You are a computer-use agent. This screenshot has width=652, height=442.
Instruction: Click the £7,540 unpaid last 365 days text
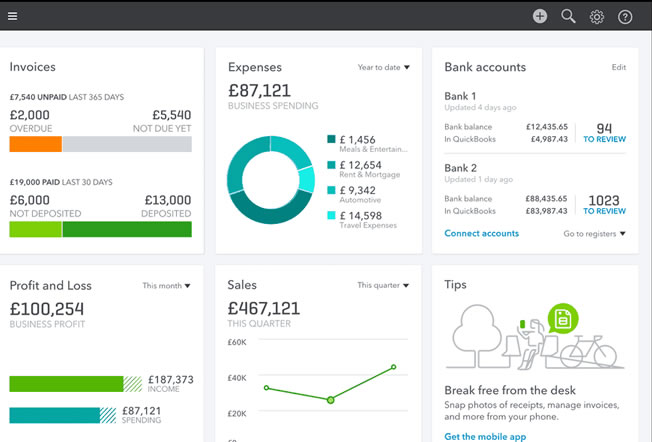point(67,97)
